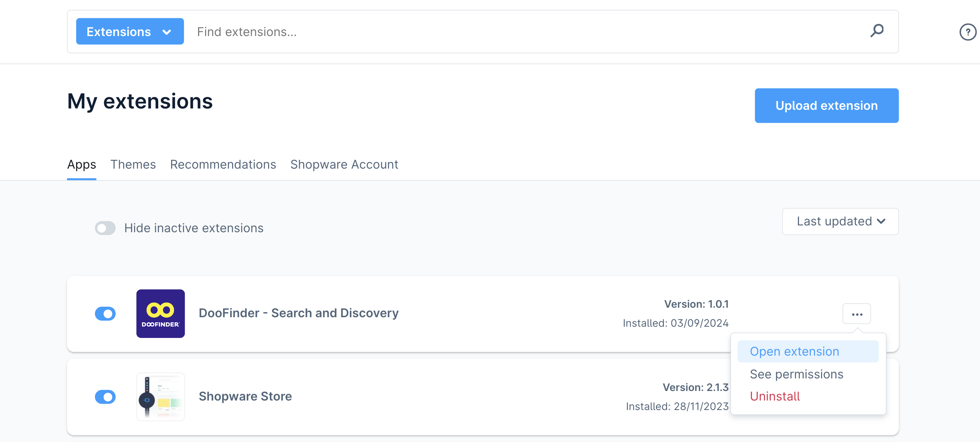The image size is (980, 442).
Task: Select Open extension menu entry
Action: [x=808, y=352]
